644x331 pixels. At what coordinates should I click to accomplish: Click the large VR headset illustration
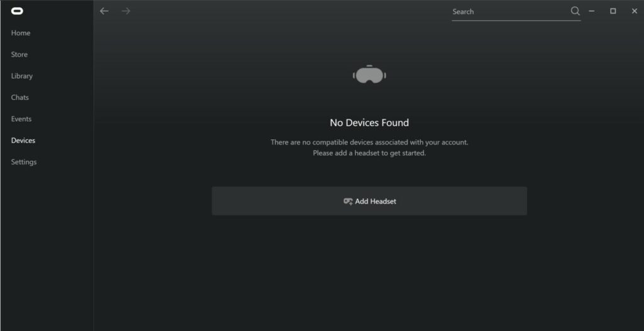[369, 74]
